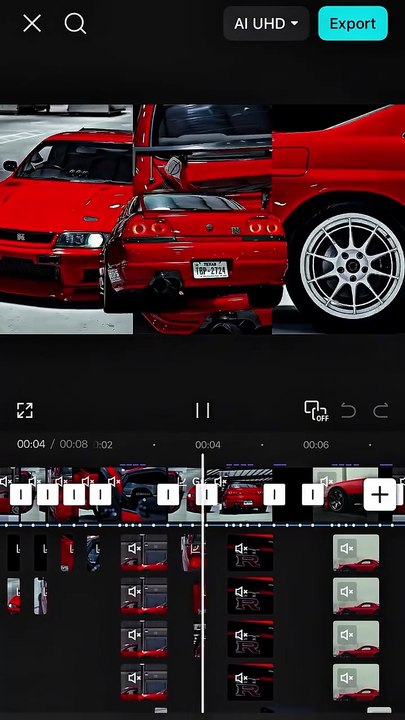
Task: Toggle mute icon on main track rear-view clip
Action: 221,481
